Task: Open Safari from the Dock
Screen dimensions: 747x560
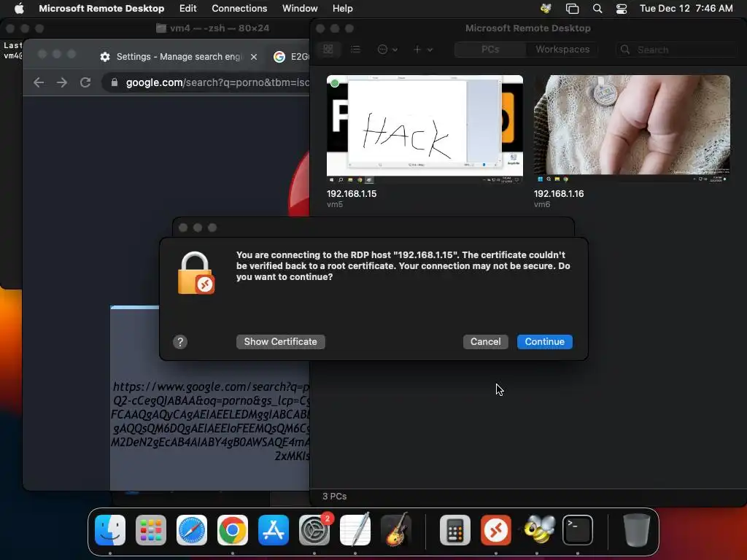Action: pos(192,529)
